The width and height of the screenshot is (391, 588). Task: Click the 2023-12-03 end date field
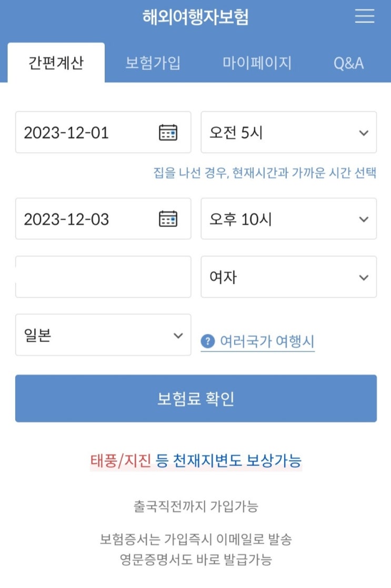[84, 218]
